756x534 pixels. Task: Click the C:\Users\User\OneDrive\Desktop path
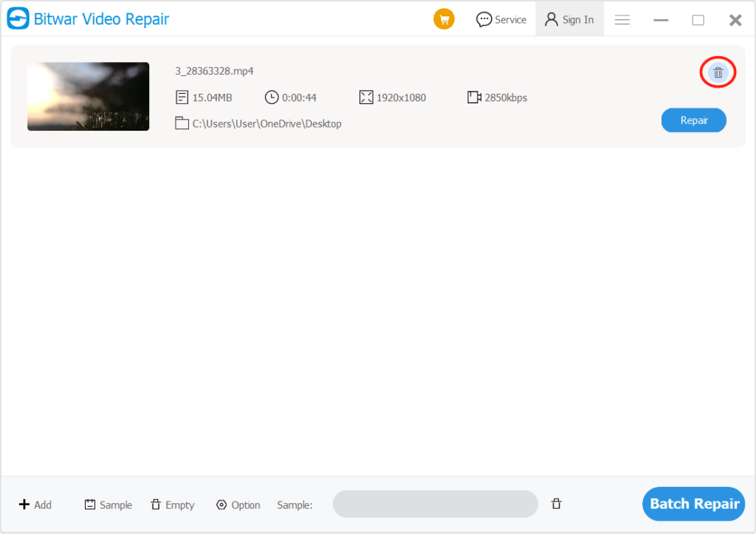pyautogui.click(x=267, y=124)
